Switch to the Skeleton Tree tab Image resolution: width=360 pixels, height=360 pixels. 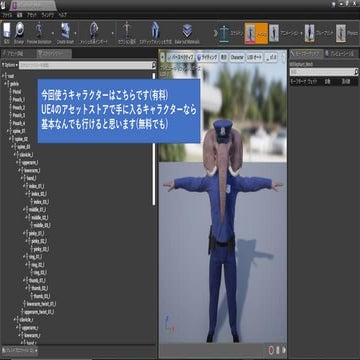click(54, 53)
